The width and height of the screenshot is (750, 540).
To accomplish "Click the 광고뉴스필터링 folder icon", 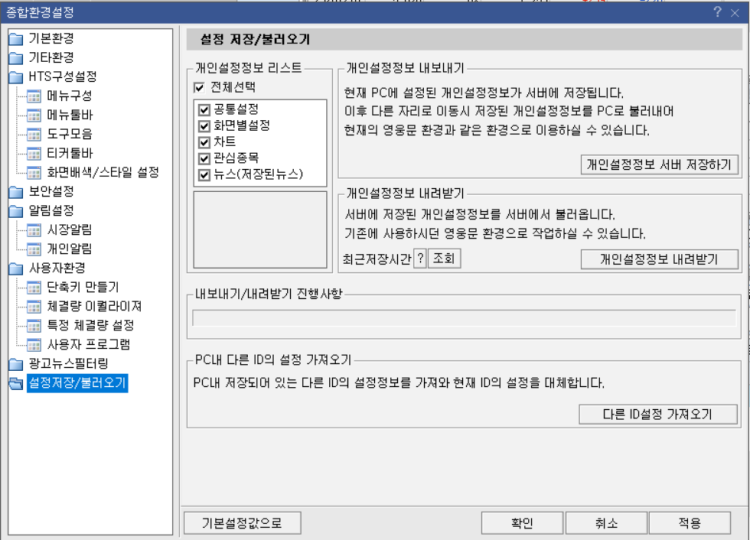I will pos(16,364).
